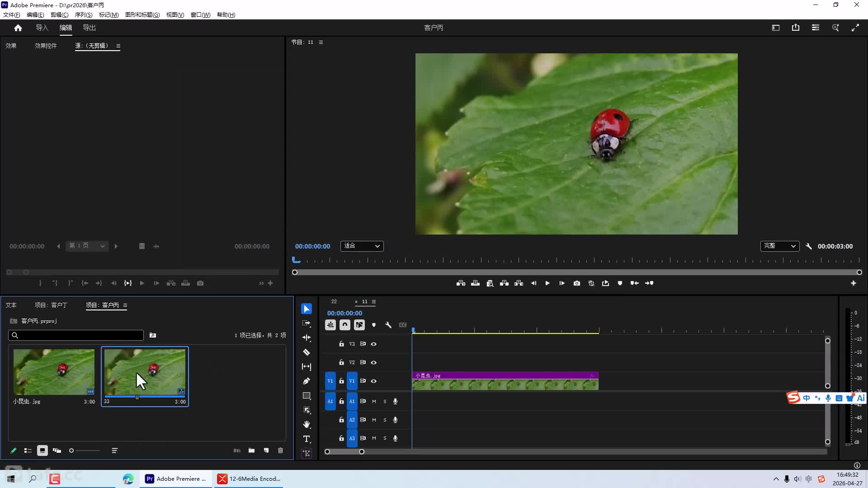Open project 客户丙 panel menu
This screenshot has width=868, height=488.
tap(125, 306)
